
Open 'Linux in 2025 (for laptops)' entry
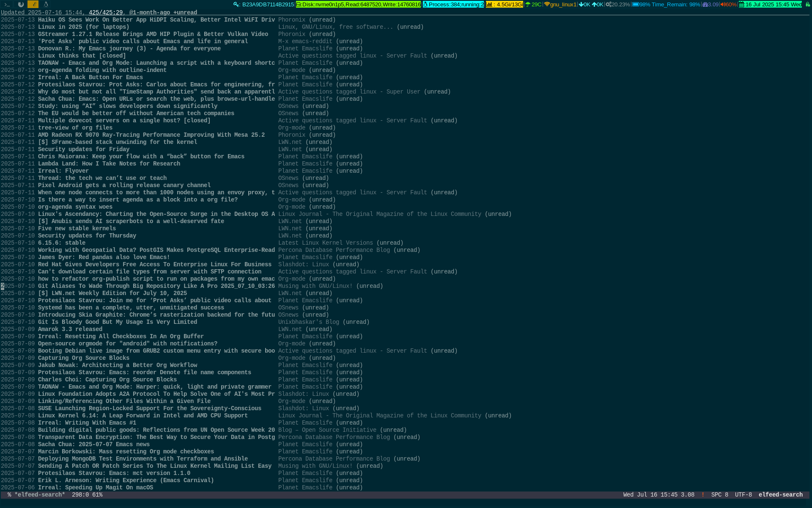[84, 27]
